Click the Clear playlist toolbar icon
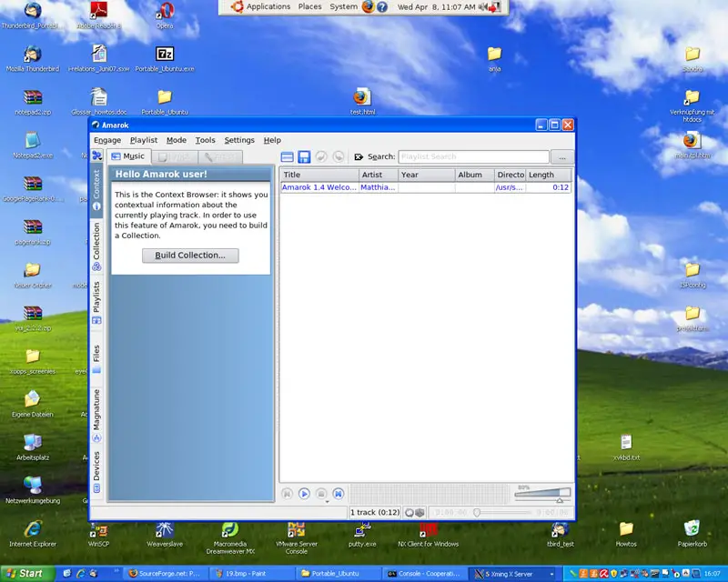This screenshot has height=582, width=728. tap(287, 157)
